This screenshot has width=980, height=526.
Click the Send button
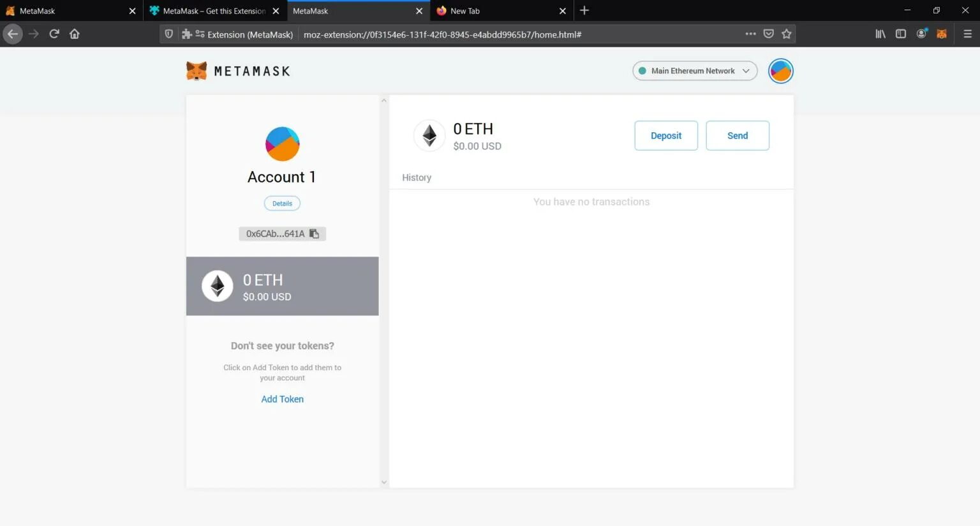738,135
